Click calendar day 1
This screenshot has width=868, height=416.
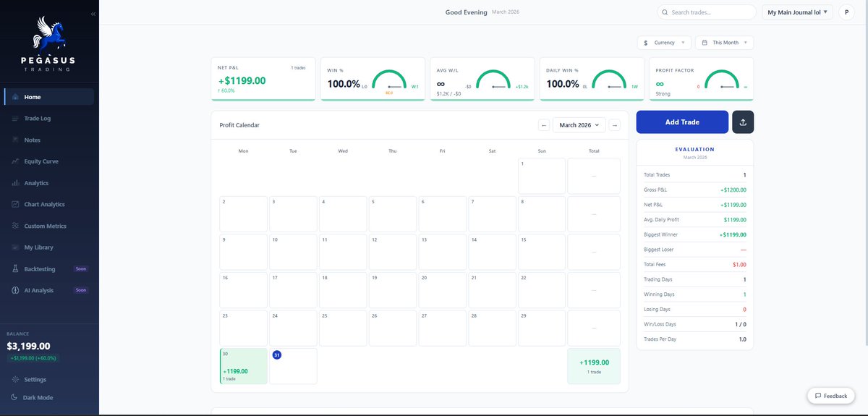[542, 176]
